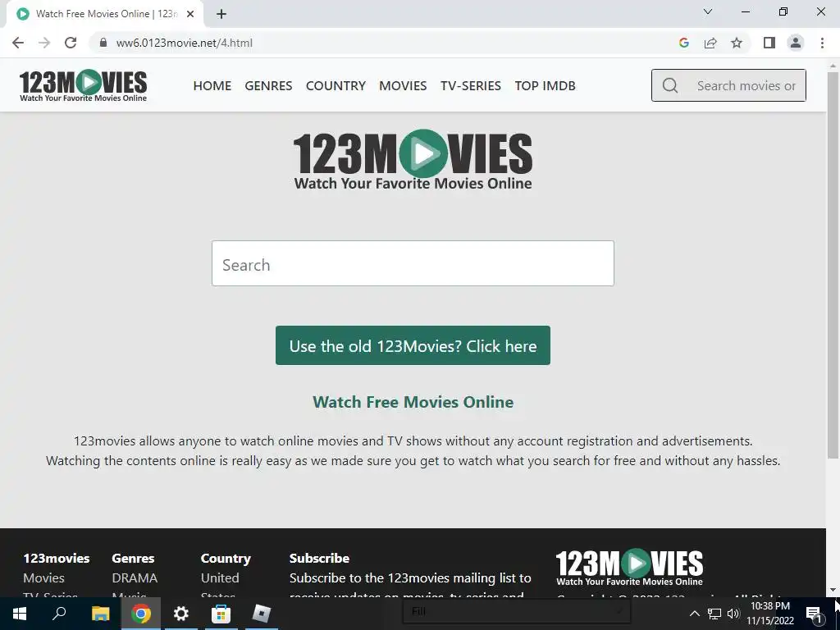The height and width of the screenshot is (630, 840).
Task: Open the footer United States country link
Action: (x=220, y=587)
